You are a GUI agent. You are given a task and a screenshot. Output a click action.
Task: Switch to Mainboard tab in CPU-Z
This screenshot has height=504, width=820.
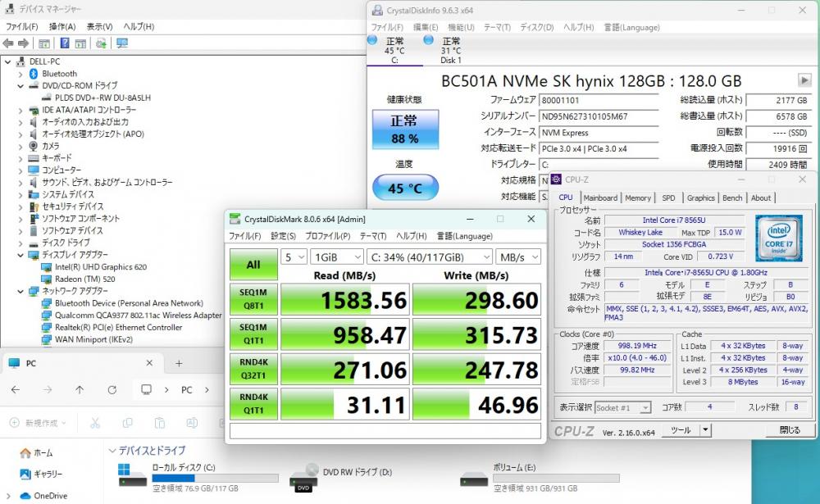tap(600, 198)
